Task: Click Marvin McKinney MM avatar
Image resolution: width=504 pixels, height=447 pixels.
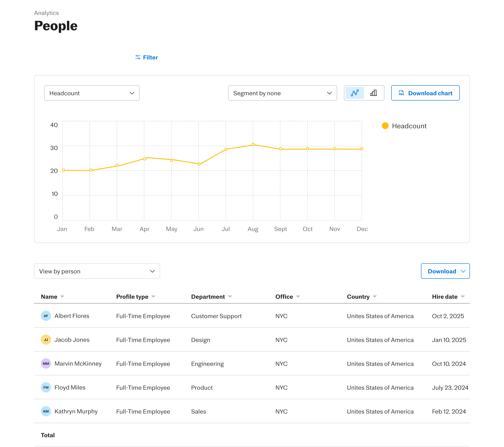Action: tap(46, 363)
